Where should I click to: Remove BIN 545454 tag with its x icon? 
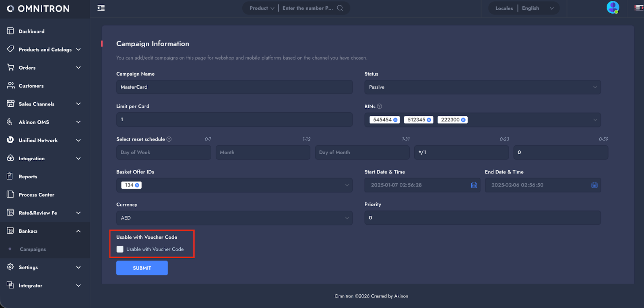click(x=396, y=120)
